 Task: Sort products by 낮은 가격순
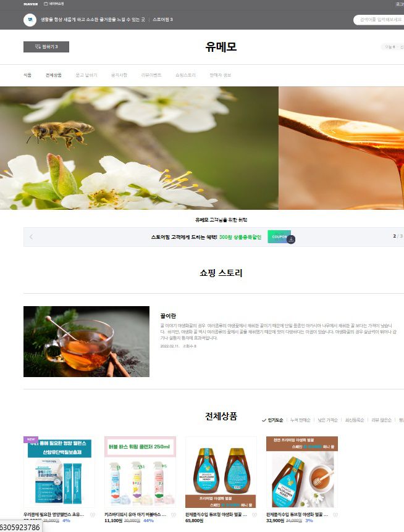(x=327, y=420)
